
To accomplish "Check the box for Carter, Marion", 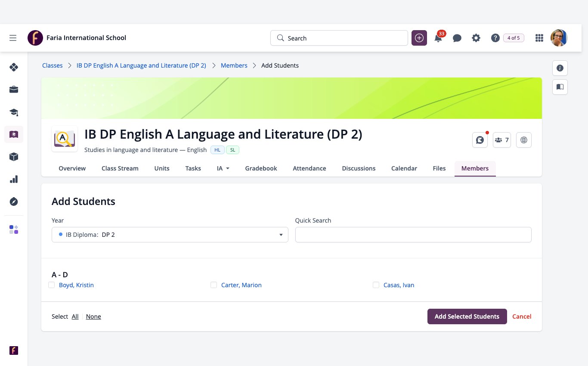I will [x=214, y=285].
